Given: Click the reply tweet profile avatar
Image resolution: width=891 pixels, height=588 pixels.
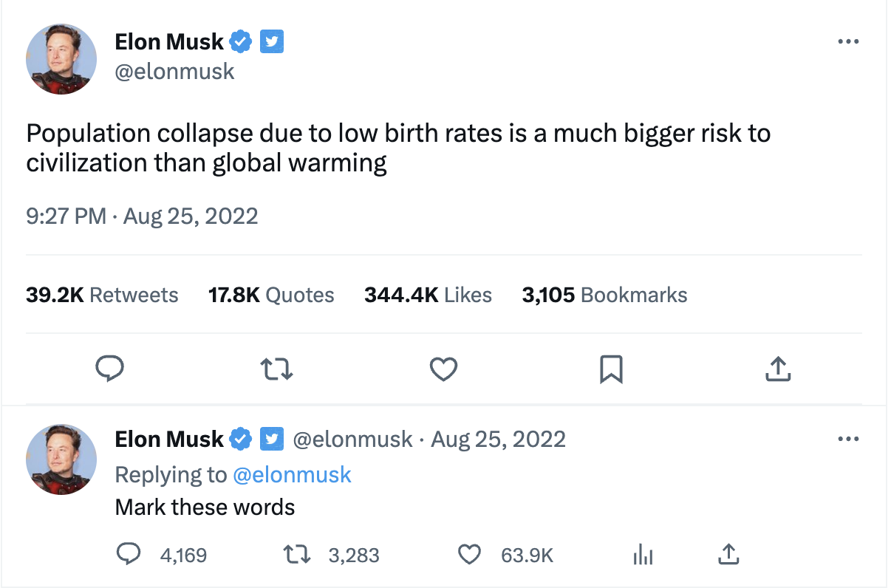Looking at the screenshot, I should (x=61, y=459).
